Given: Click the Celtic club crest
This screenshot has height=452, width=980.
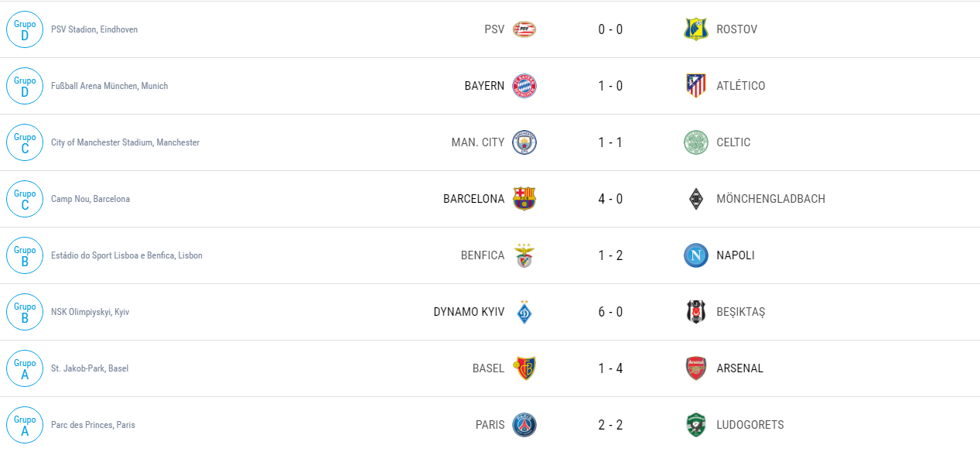Looking at the screenshot, I should (696, 142).
